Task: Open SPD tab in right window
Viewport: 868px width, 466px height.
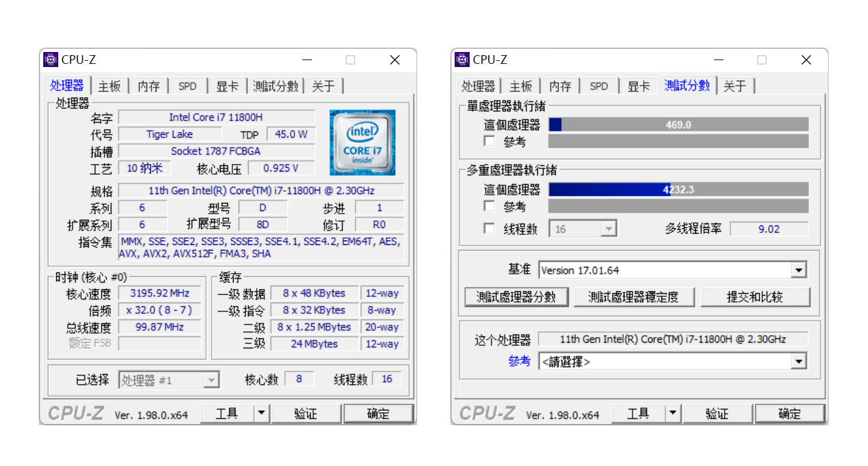Action: [599, 86]
